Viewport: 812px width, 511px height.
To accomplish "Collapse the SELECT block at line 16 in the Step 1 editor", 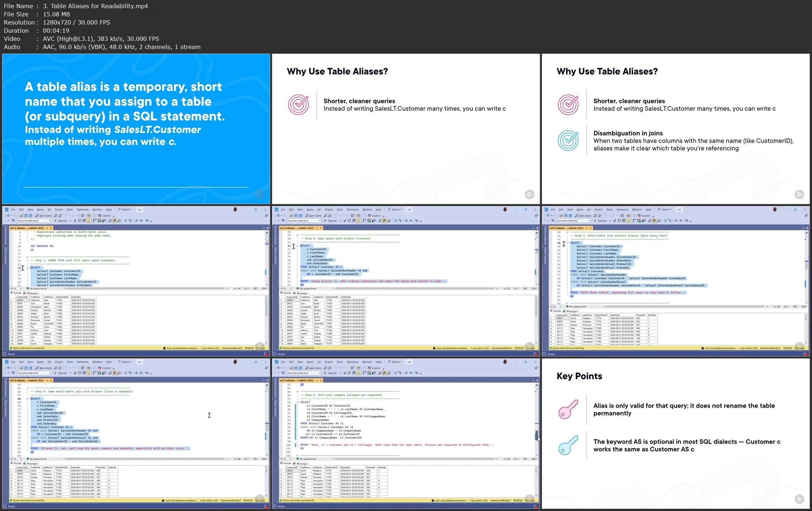I will (x=27, y=268).
